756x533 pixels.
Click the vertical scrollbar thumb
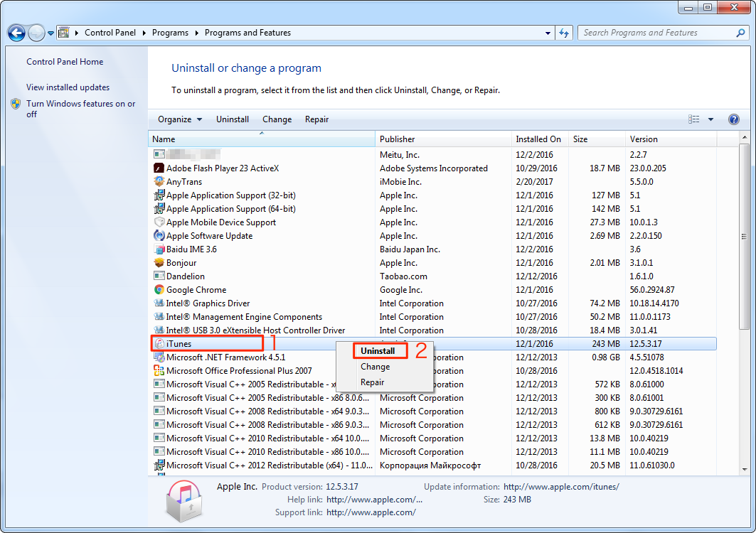745,237
